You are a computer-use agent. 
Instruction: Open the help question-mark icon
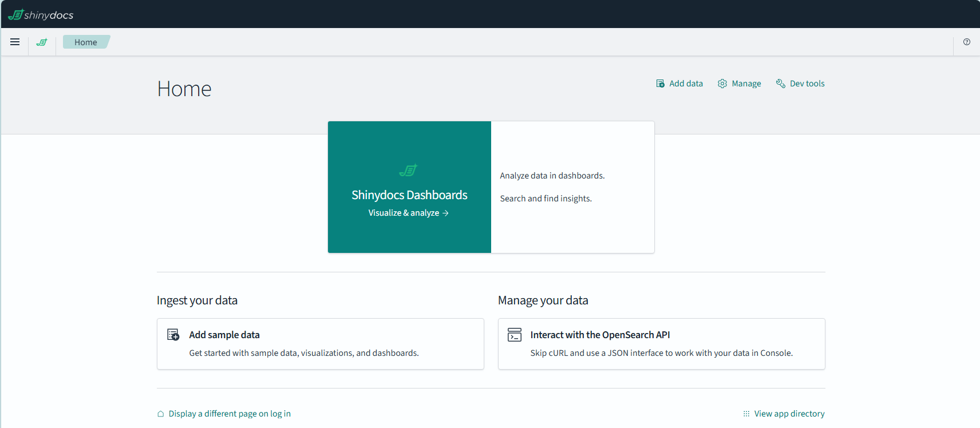pos(967,42)
